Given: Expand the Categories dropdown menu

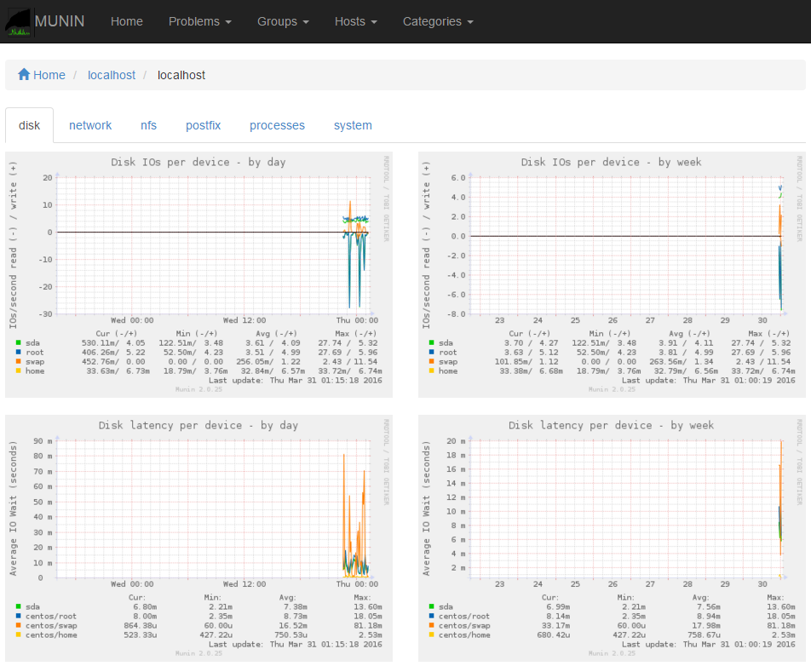Looking at the screenshot, I should click(438, 21).
